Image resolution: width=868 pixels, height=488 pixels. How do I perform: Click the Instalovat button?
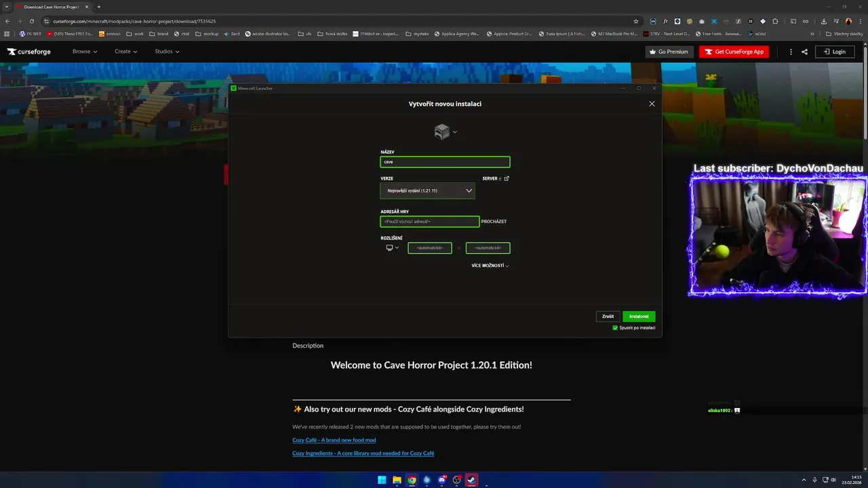639,317
